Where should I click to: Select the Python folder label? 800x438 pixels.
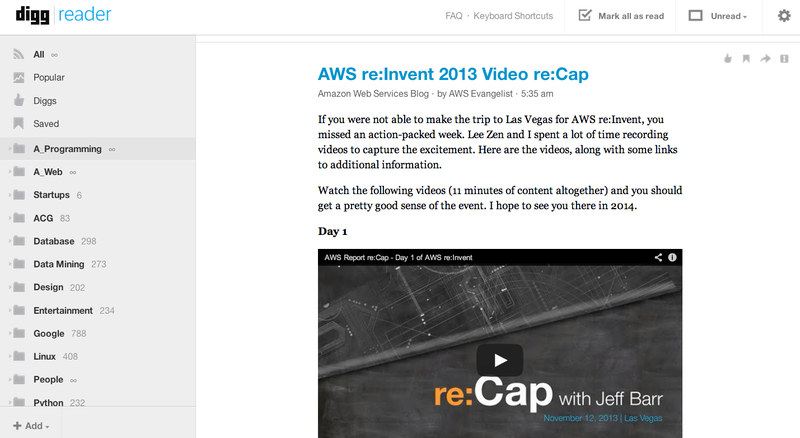(x=48, y=402)
